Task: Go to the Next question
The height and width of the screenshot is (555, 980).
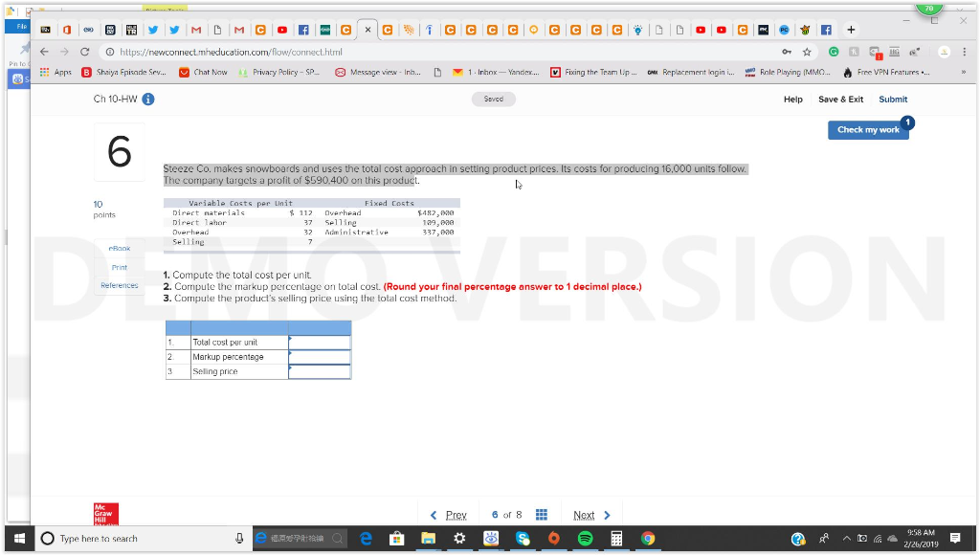Action: pos(584,514)
